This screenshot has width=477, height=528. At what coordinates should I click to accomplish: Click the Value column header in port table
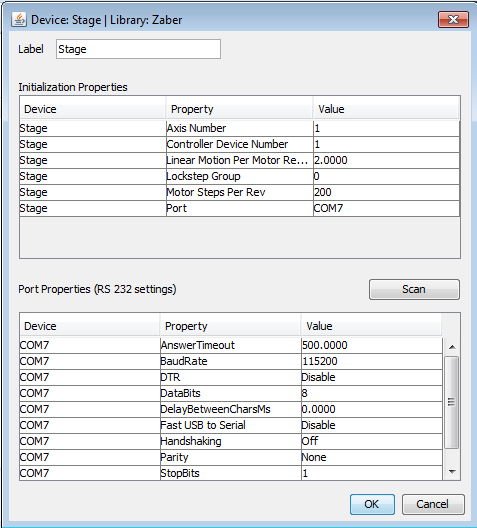(x=371, y=326)
